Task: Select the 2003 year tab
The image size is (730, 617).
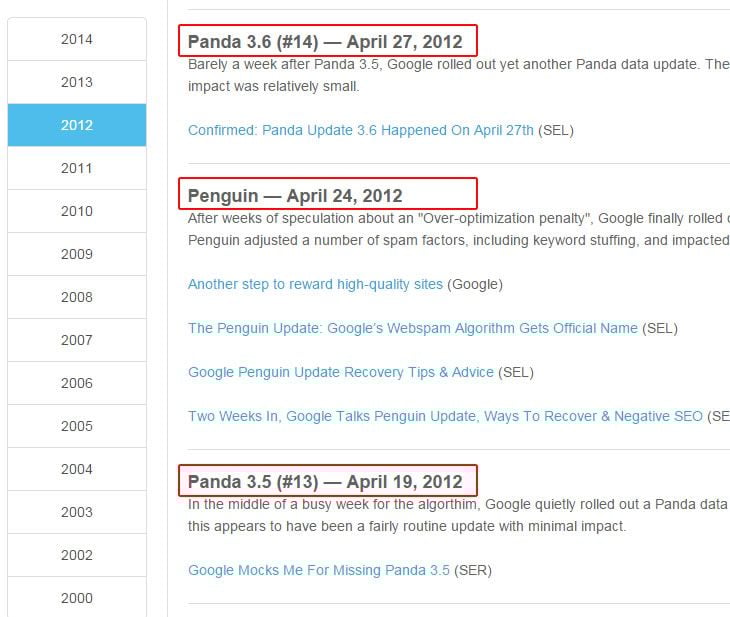Action: (x=77, y=512)
